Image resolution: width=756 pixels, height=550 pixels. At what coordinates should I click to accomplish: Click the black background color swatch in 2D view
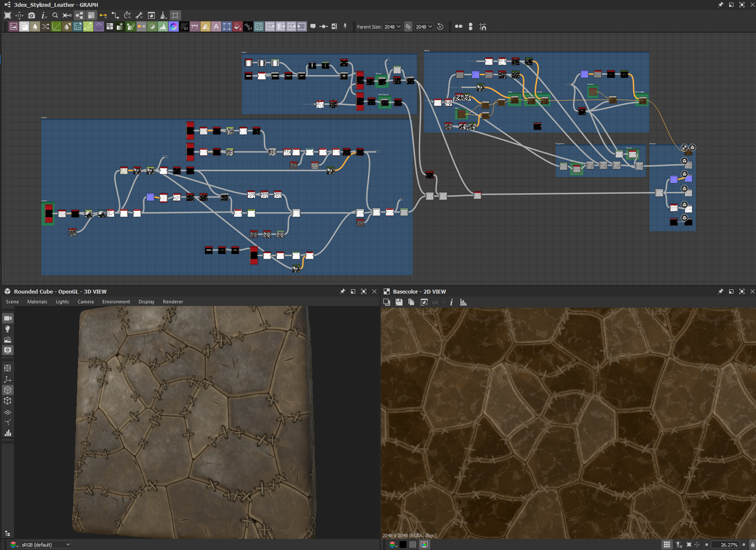click(x=403, y=545)
